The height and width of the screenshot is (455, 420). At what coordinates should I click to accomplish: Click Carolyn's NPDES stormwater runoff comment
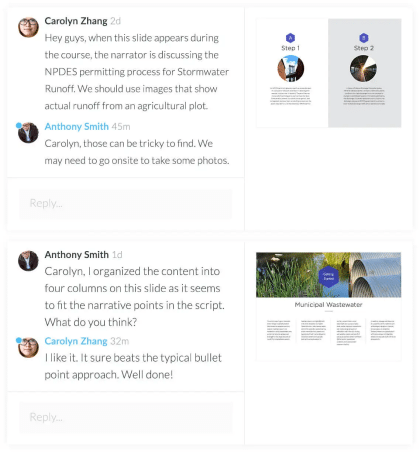[x=137, y=72]
